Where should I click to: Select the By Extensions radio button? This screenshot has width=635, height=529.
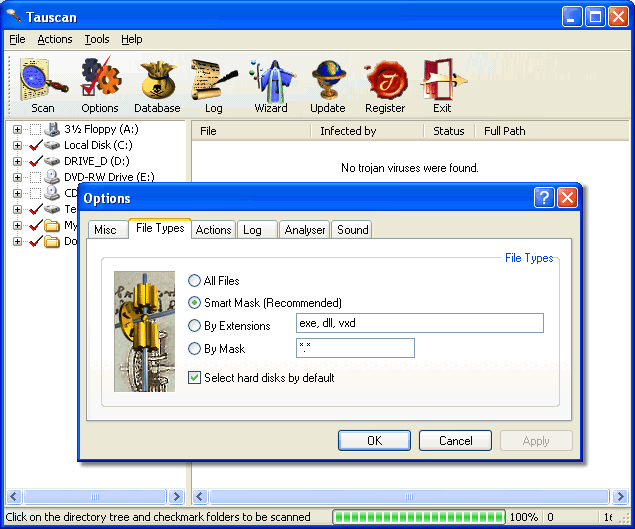(194, 325)
